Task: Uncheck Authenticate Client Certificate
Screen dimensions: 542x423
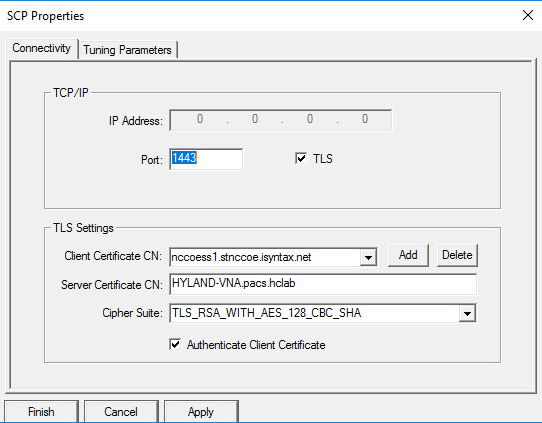Action: (x=175, y=344)
